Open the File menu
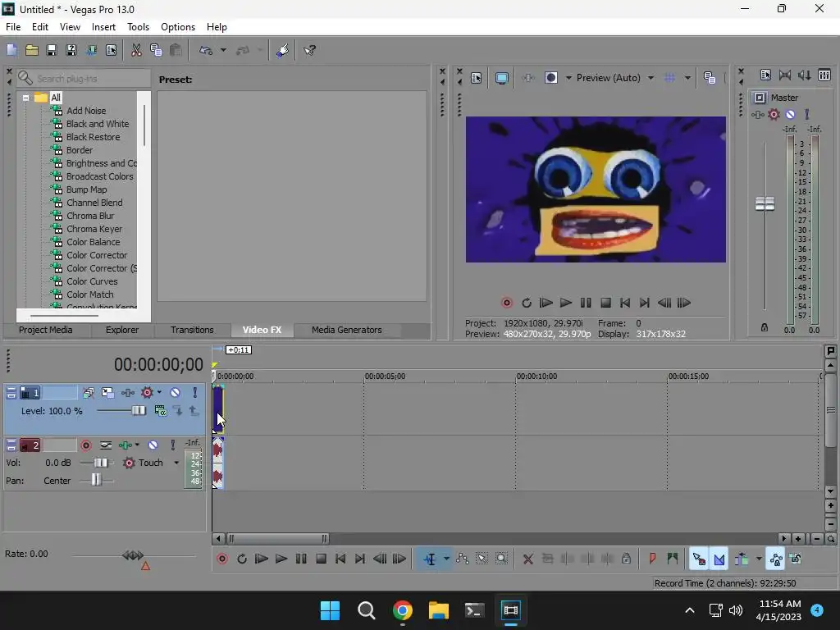This screenshot has height=630, width=840. (x=13, y=27)
